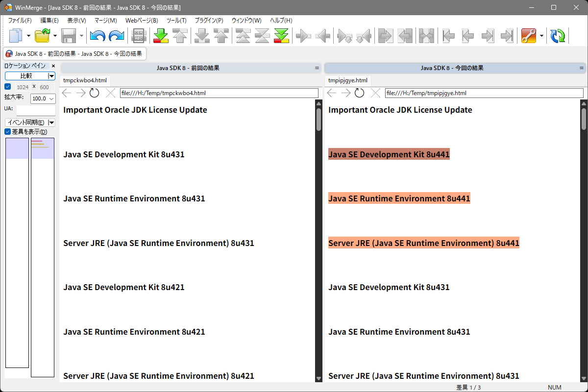
Task: Expand the New document dropdown arrow
Action: coord(29,36)
